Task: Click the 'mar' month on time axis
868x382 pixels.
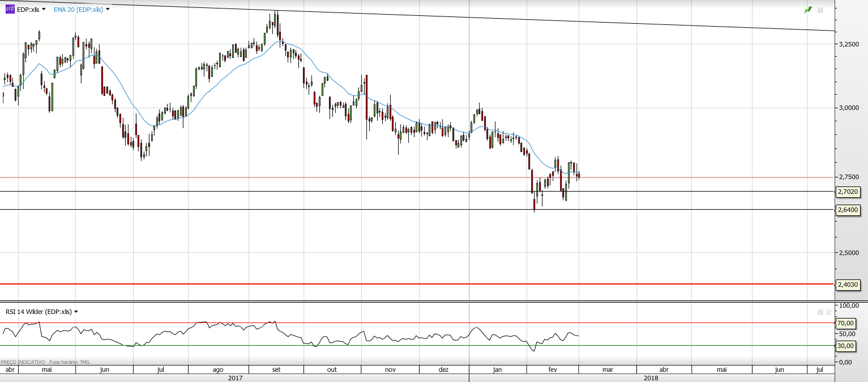Action: tap(608, 370)
